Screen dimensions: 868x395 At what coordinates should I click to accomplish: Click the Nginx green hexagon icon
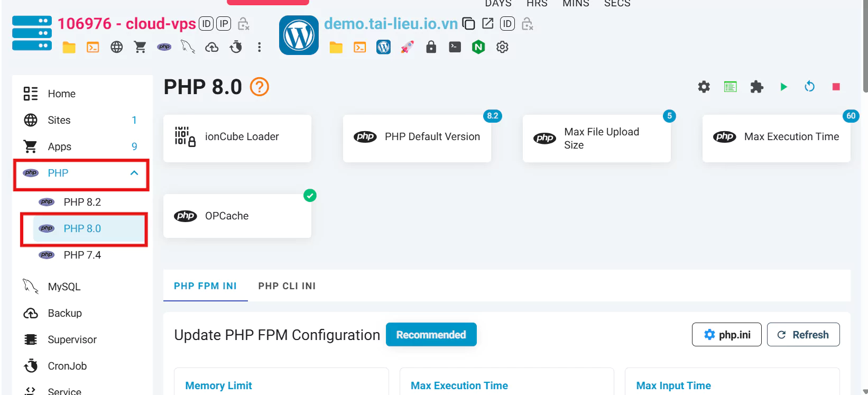(x=478, y=47)
